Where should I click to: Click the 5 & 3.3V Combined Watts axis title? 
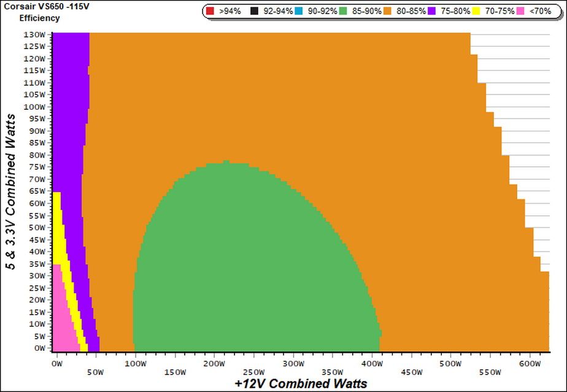tap(11, 191)
